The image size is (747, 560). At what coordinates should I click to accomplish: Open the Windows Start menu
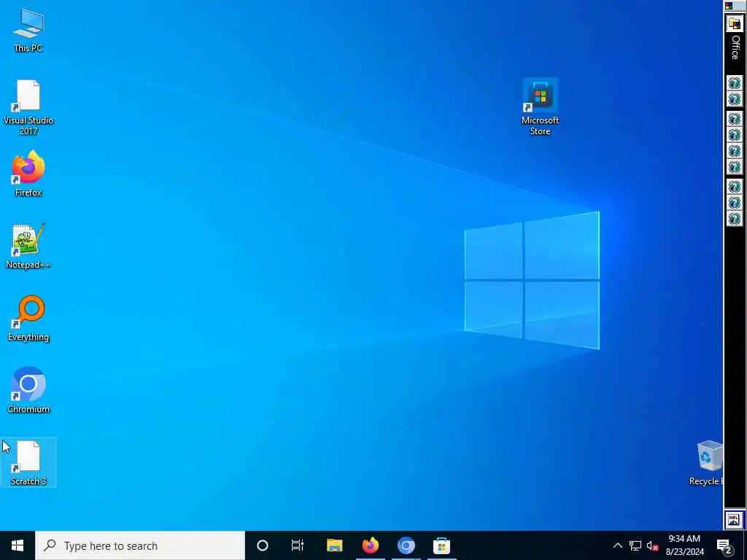(18, 545)
